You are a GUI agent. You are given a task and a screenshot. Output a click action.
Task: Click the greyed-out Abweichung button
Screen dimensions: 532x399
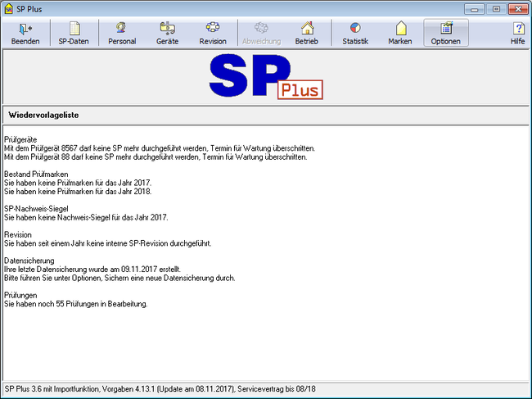coord(261,29)
